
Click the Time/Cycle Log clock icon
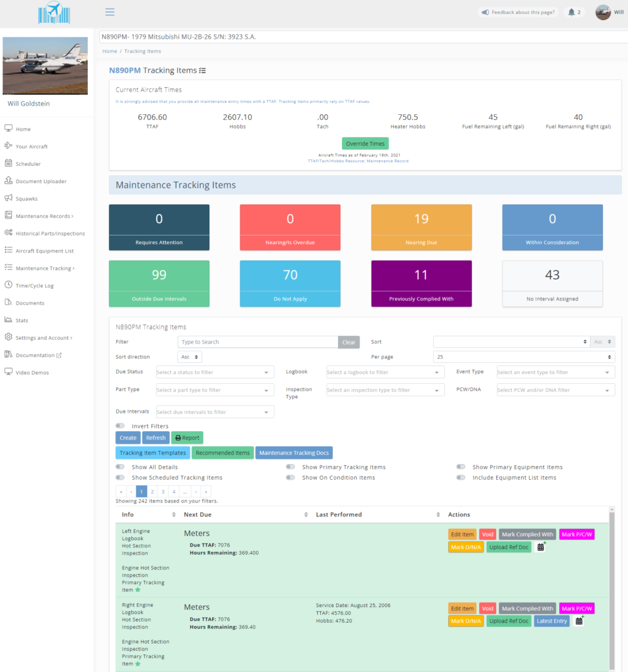9,285
